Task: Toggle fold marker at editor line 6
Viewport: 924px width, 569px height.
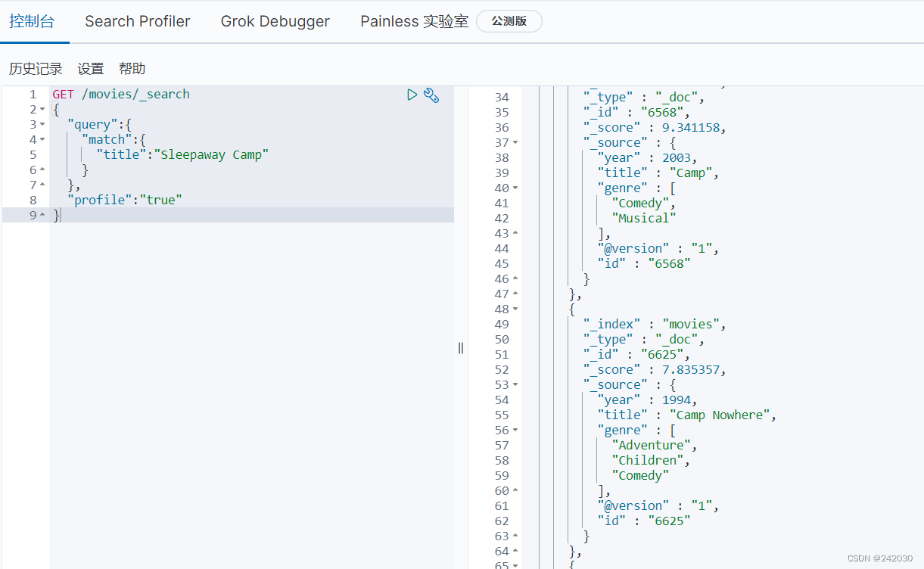Action: pyautogui.click(x=42, y=170)
